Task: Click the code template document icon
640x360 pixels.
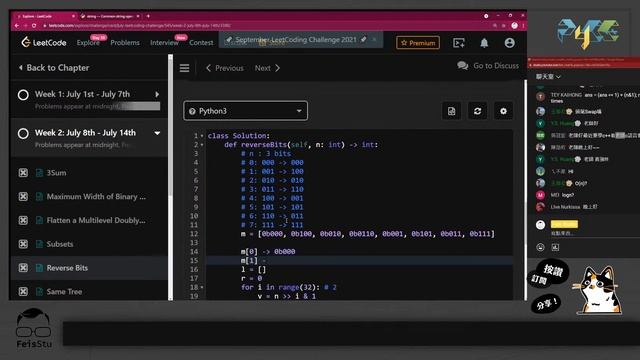Action: point(451,111)
